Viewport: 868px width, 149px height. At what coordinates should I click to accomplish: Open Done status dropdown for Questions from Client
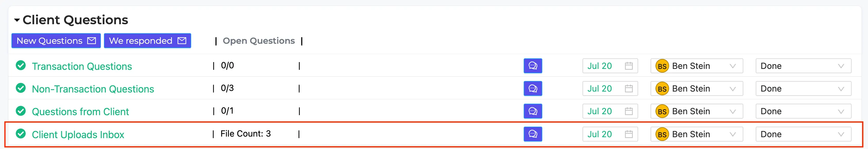[x=803, y=111]
